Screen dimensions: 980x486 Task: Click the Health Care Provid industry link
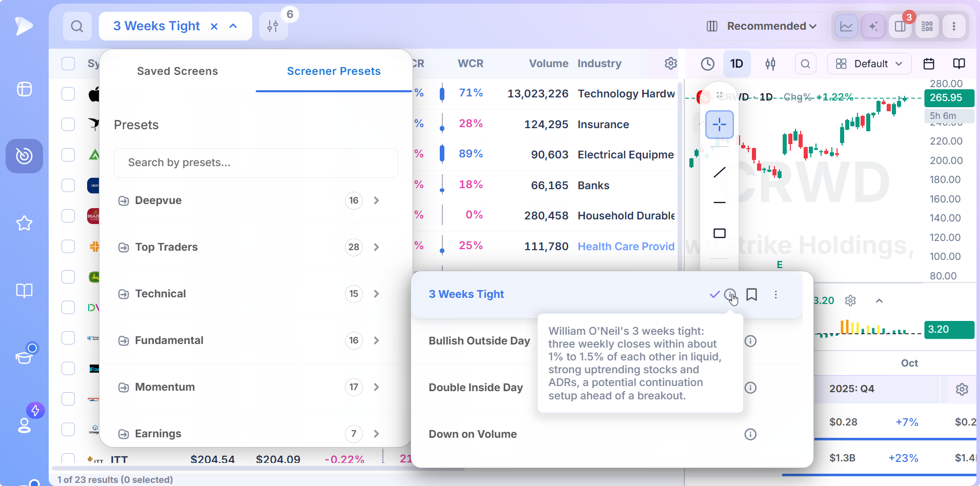tap(626, 247)
